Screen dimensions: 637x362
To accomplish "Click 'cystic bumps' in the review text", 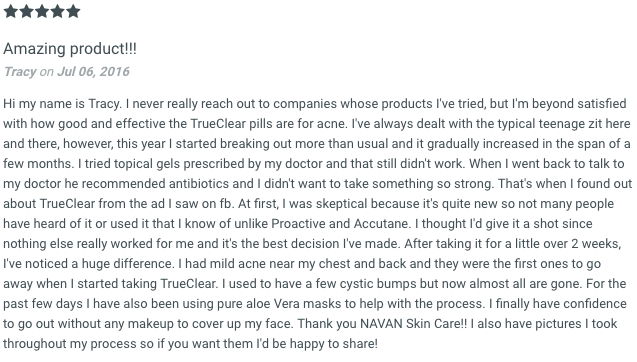I will (378, 284).
